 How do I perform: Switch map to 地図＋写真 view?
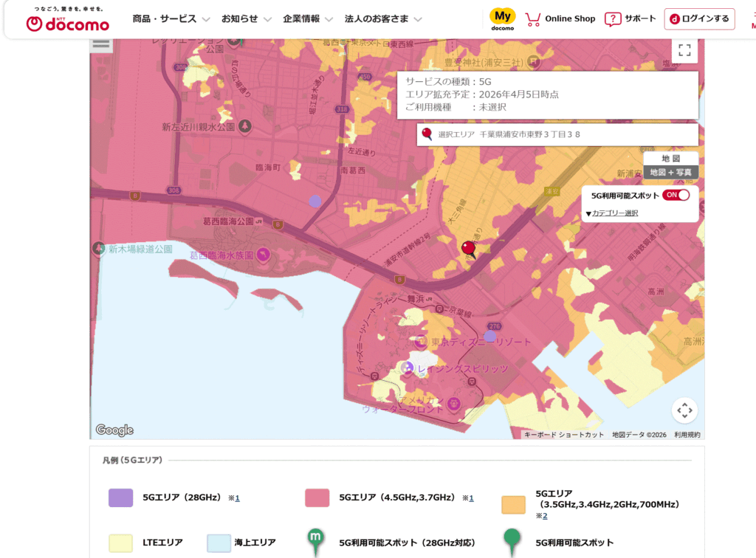(670, 172)
